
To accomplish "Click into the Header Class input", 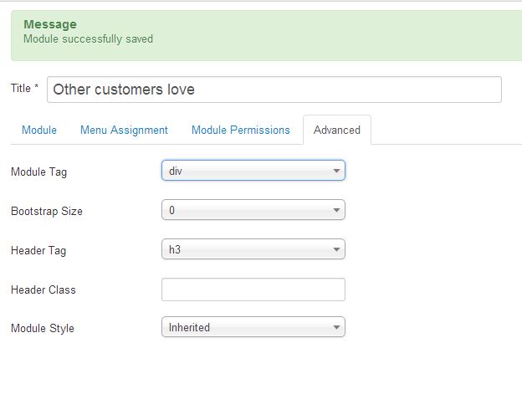I will click(x=253, y=289).
